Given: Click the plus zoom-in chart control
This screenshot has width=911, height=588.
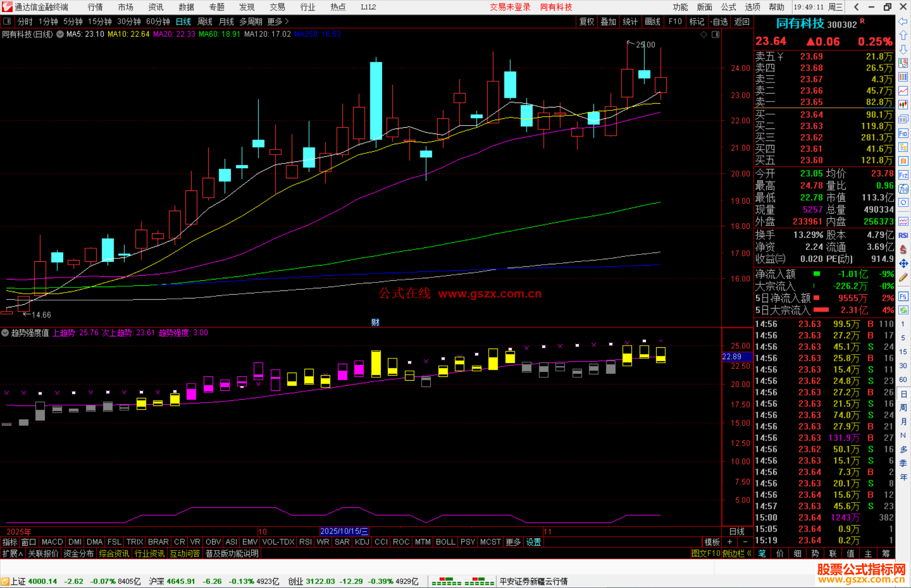Looking at the screenshot, I should tap(730, 542).
